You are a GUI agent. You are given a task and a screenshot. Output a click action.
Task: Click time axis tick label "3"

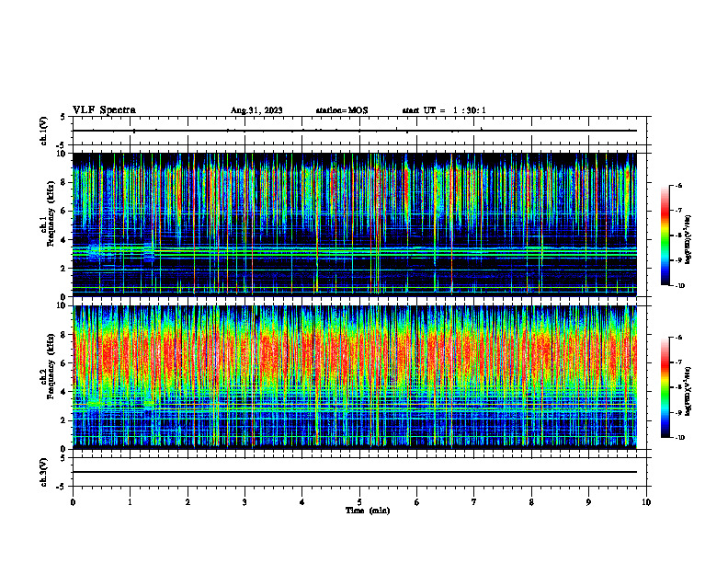[x=245, y=502]
